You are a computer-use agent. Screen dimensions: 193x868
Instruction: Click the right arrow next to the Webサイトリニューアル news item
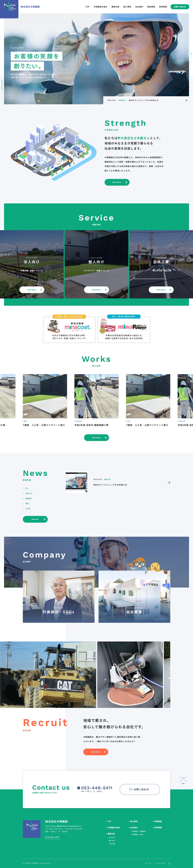point(169,483)
